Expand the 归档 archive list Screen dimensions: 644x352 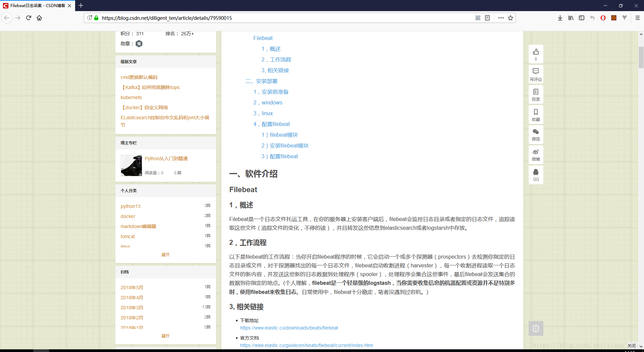[x=165, y=336]
